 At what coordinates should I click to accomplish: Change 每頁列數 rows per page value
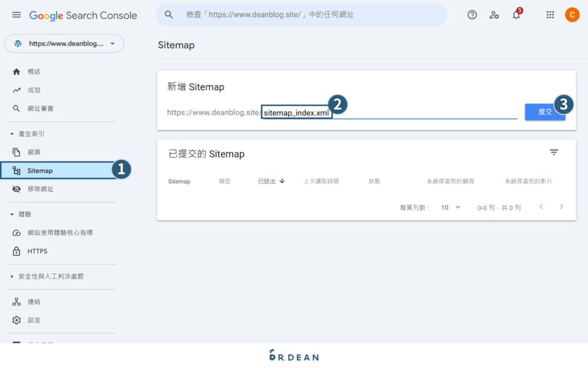450,207
